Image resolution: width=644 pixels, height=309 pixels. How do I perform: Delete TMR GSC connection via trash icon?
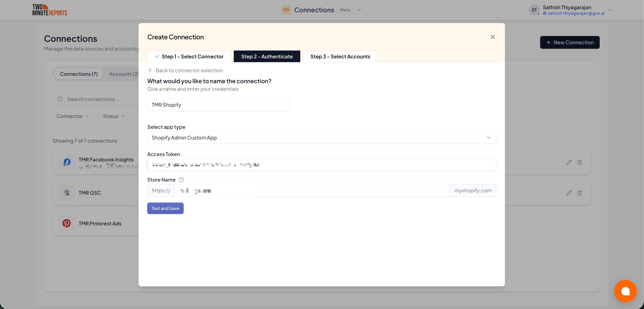(x=580, y=193)
